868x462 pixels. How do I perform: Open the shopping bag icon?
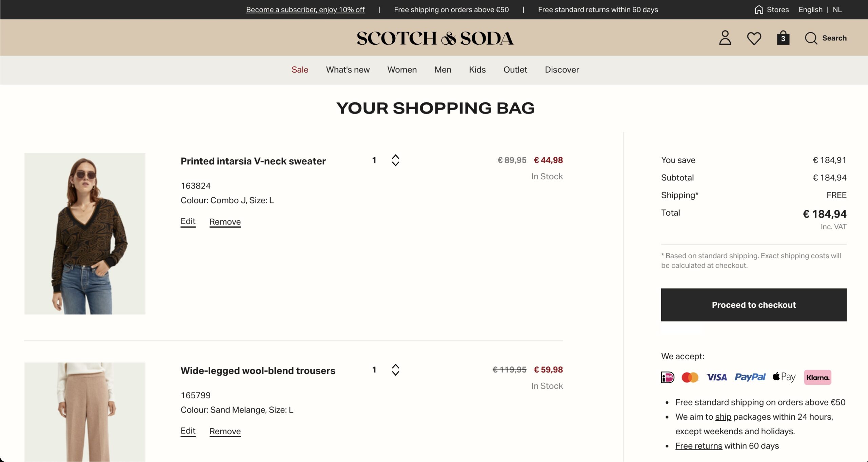click(x=783, y=38)
